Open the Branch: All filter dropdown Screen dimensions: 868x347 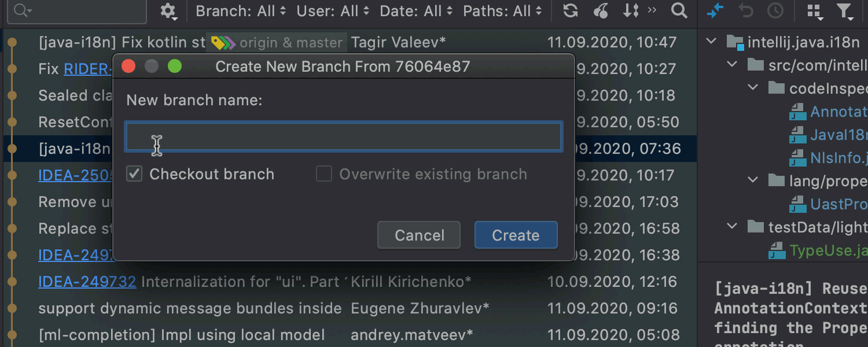pyautogui.click(x=241, y=10)
